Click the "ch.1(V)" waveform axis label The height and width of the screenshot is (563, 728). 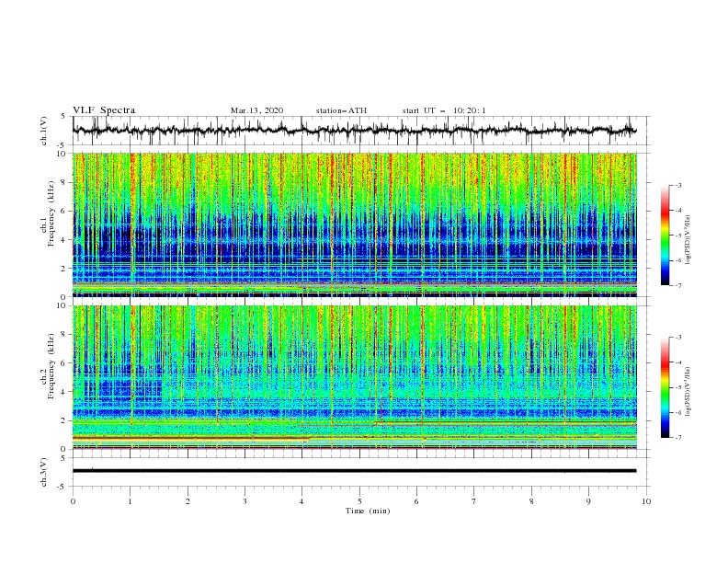(44, 131)
